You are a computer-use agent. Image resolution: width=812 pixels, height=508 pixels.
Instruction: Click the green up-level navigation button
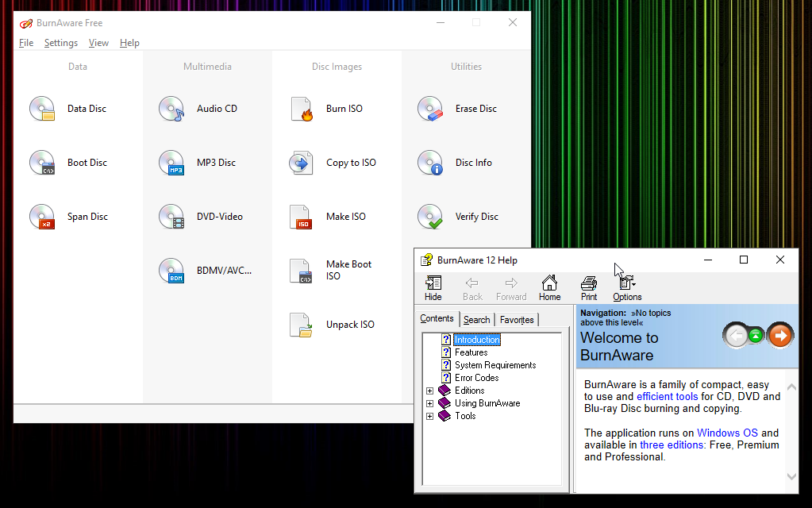756,336
